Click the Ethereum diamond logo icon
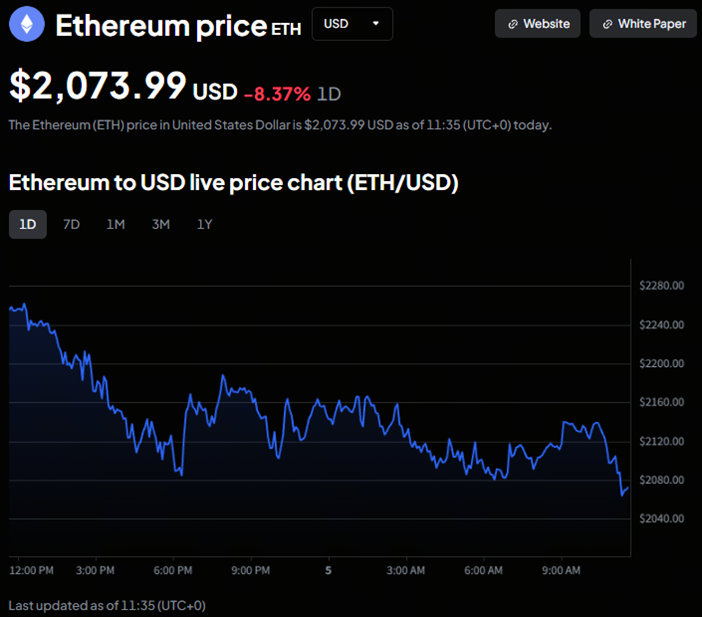 click(x=27, y=24)
